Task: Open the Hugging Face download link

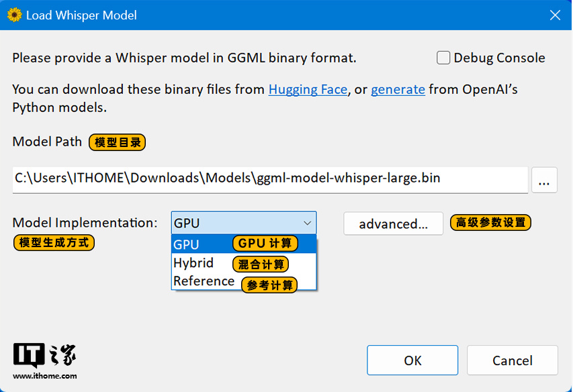Action: pos(308,89)
